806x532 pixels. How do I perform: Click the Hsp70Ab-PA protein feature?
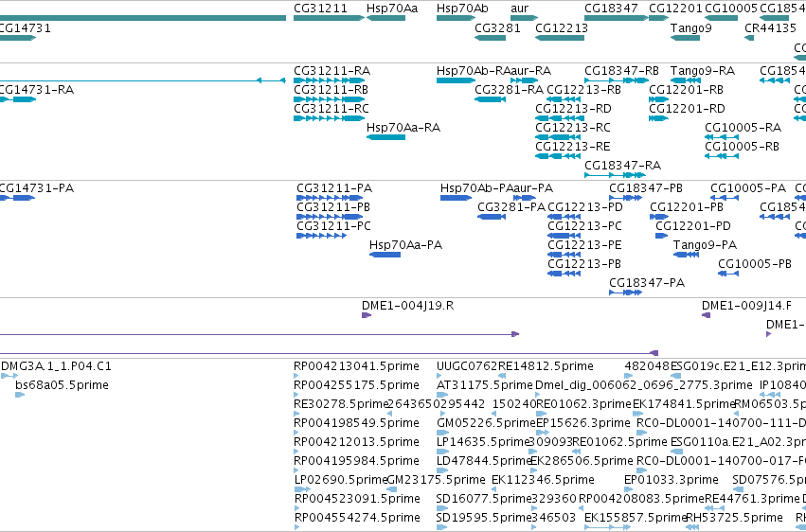(456, 198)
